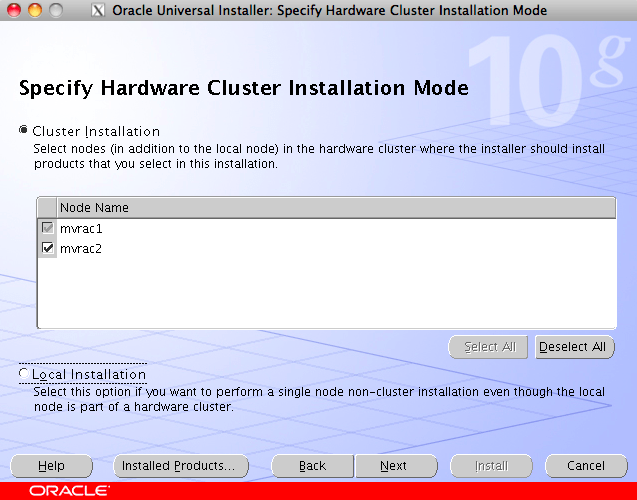Choose the Local Installation radio option

(x=25, y=374)
